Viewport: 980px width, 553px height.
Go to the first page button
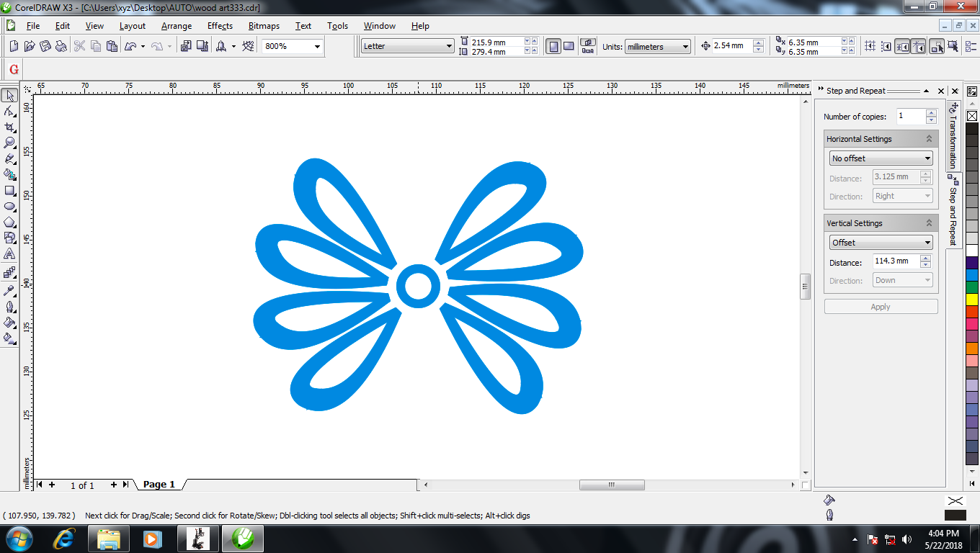40,485
